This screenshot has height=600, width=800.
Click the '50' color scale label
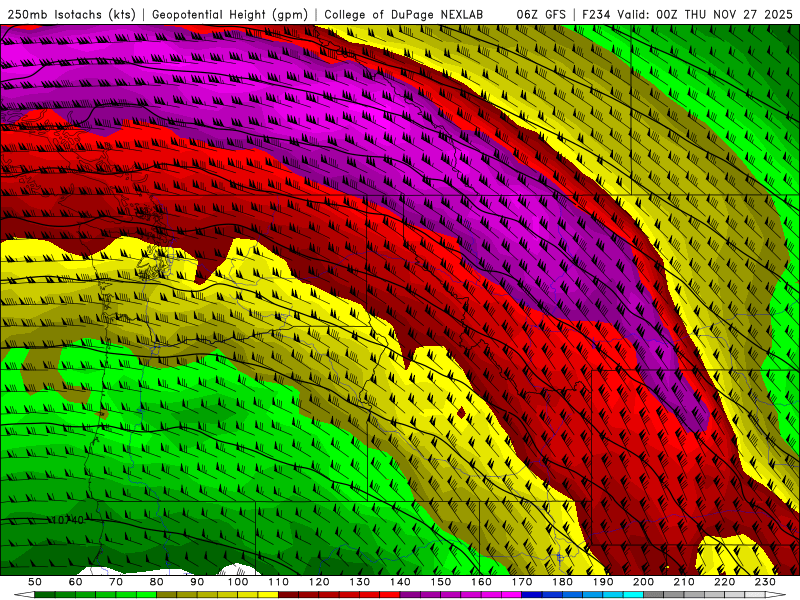(35, 582)
